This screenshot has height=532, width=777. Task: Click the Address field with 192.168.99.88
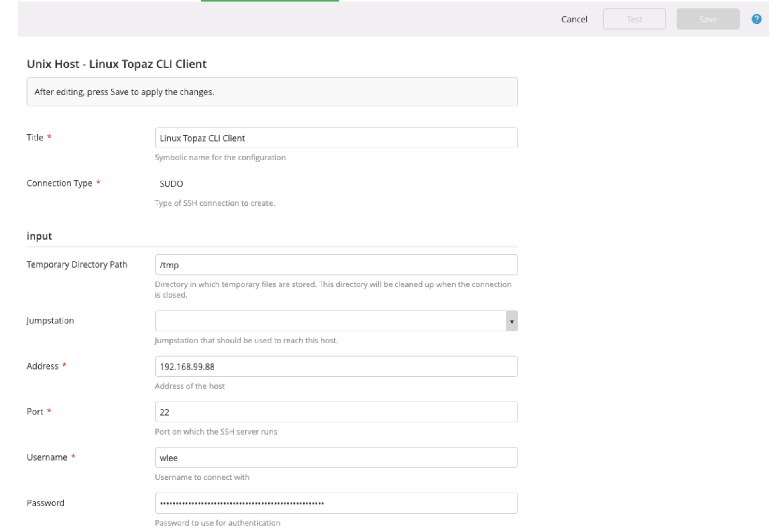tap(336, 366)
